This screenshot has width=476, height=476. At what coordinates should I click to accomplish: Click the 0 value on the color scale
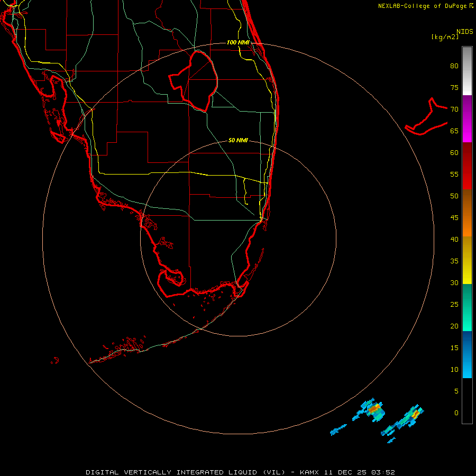(x=456, y=413)
